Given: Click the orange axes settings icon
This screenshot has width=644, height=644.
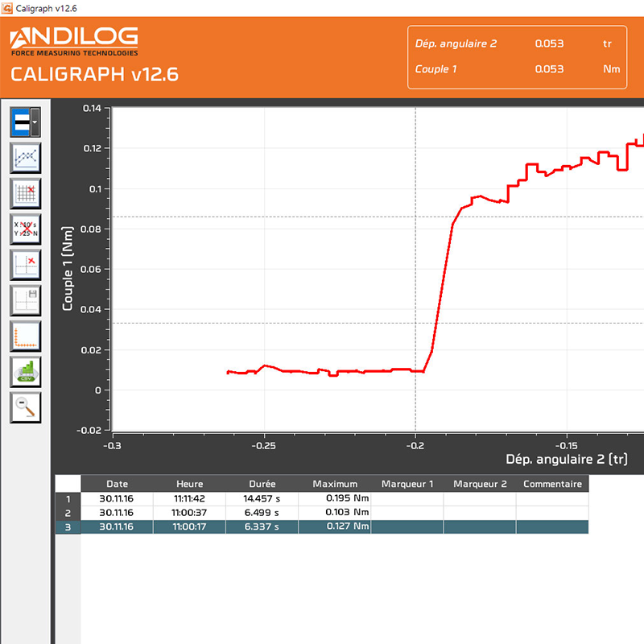Looking at the screenshot, I should click(25, 336).
